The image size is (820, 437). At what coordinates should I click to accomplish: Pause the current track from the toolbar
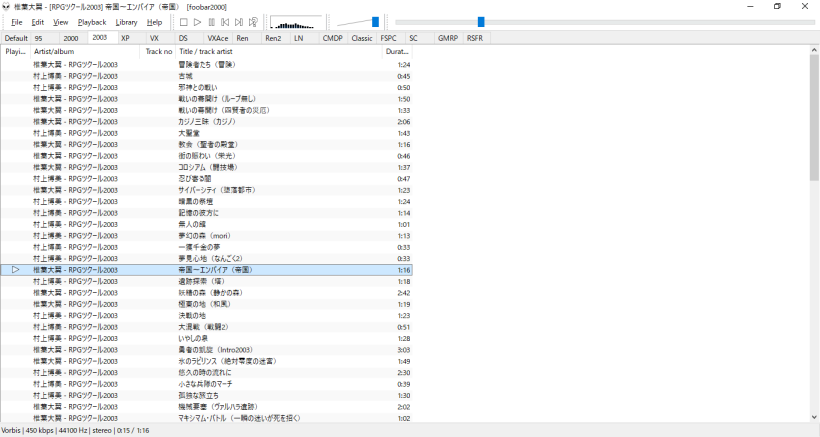coord(211,22)
